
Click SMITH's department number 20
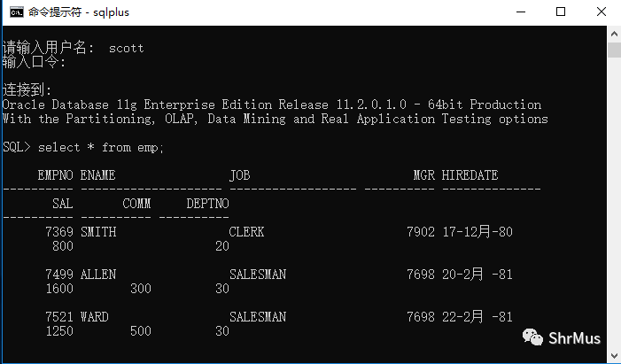(222, 246)
